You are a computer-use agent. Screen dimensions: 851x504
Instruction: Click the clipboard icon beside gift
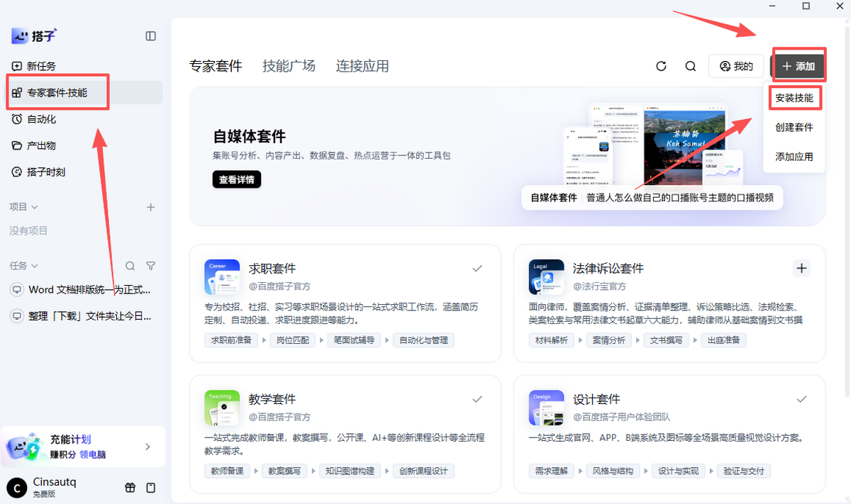coord(150,488)
